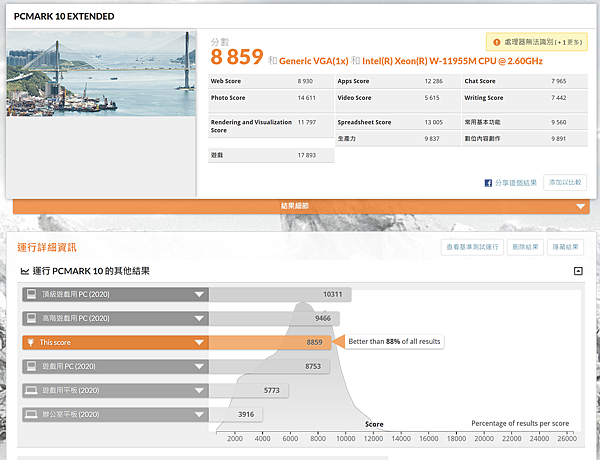This screenshot has width=600, height=460.
Task: Click the PCMARK 10 EXTENDED title
Action: 64,16
